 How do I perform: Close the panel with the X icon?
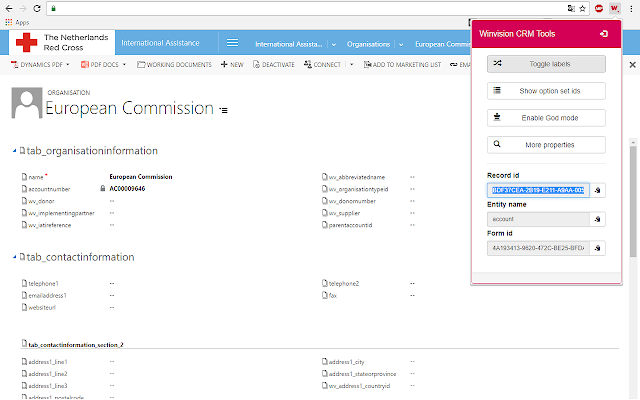point(632,64)
